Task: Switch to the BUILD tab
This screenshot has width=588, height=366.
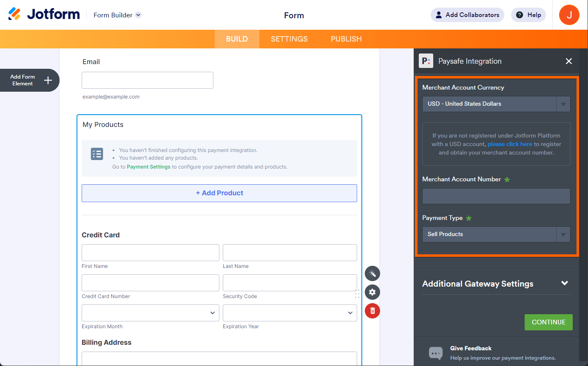Action: pos(237,39)
